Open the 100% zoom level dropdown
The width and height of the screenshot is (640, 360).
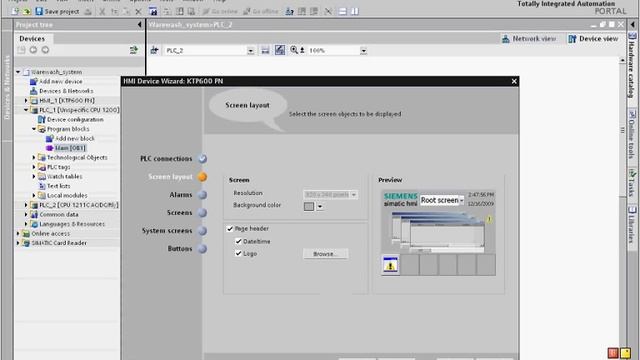pos(363,51)
